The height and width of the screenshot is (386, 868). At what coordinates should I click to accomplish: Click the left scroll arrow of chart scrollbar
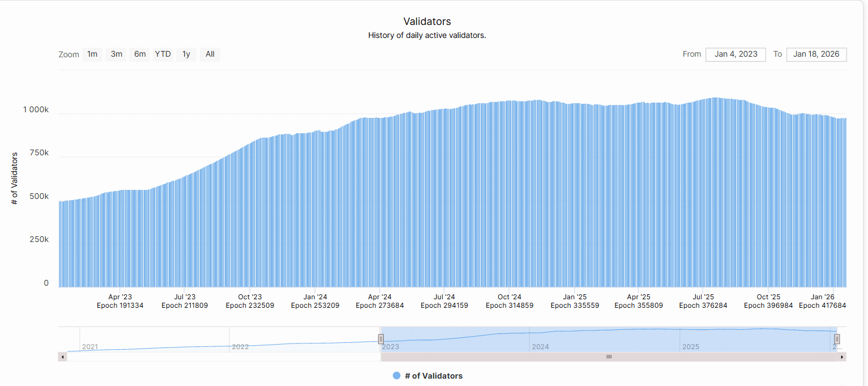[62, 357]
